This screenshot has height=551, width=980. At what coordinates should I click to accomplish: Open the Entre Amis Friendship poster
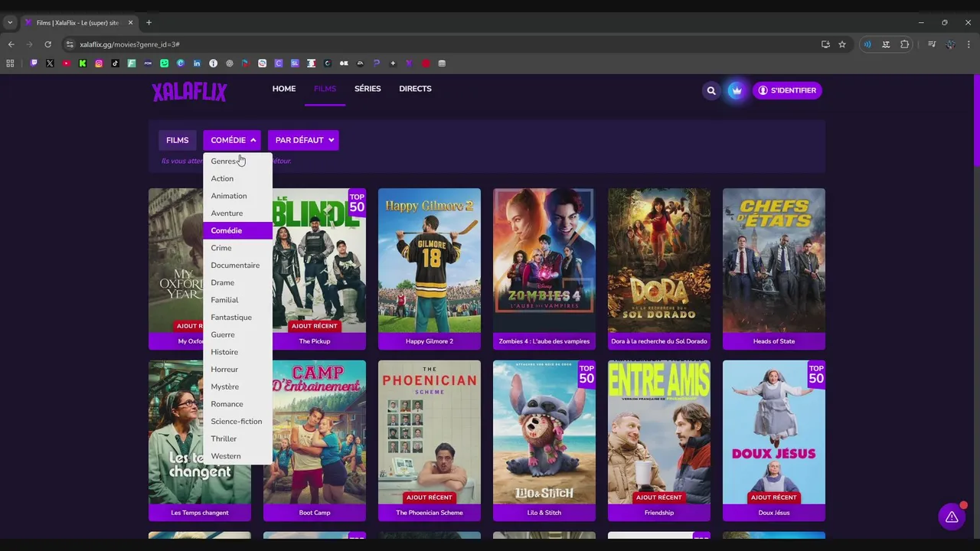[x=659, y=432]
